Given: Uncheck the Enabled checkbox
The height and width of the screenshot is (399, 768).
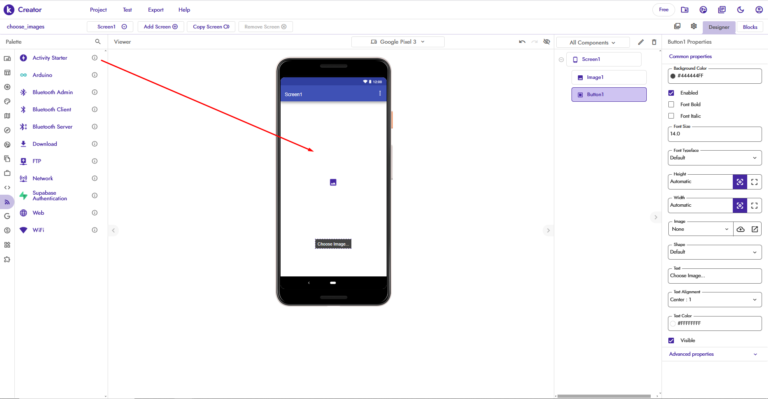Looking at the screenshot, I should tap(671, 93).
